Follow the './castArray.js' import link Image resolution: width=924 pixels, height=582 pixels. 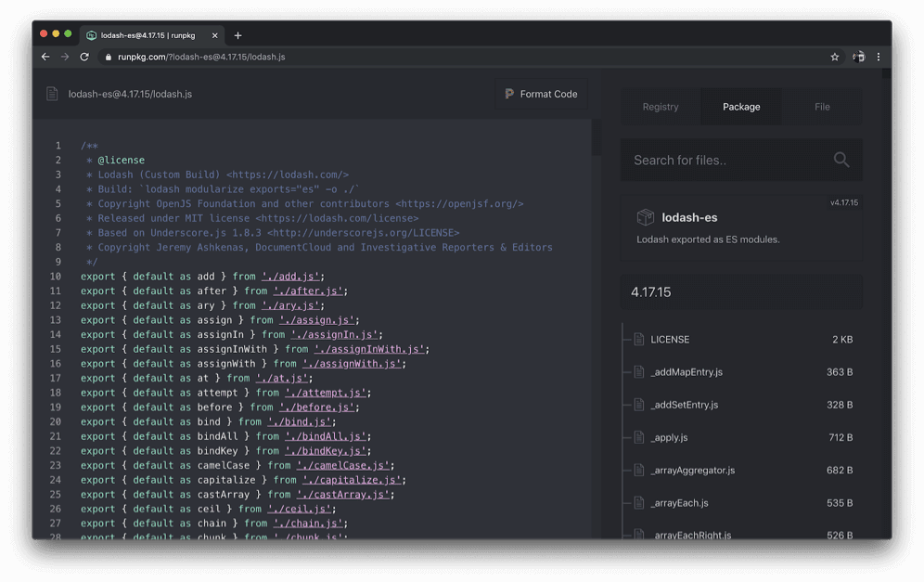(343, 495)
